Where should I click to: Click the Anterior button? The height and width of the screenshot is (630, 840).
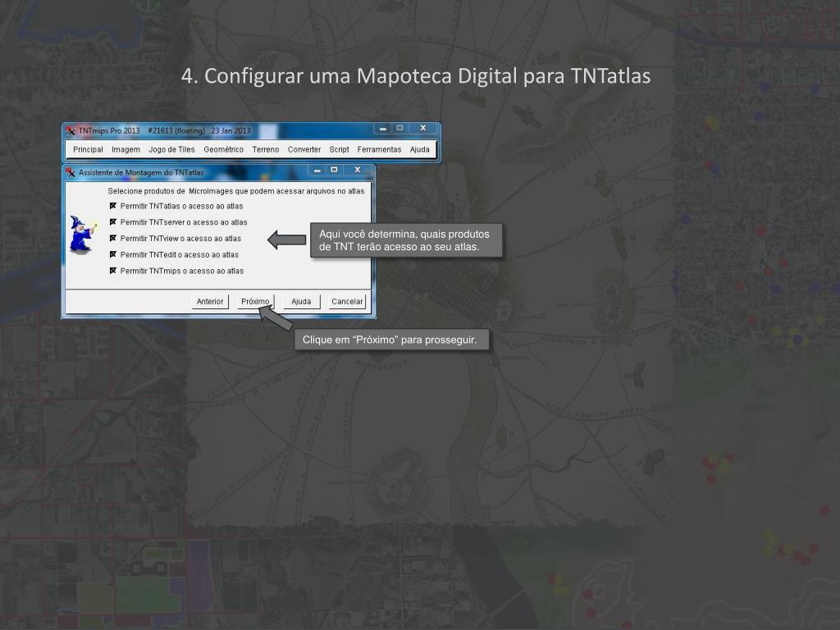coord(210,302)
